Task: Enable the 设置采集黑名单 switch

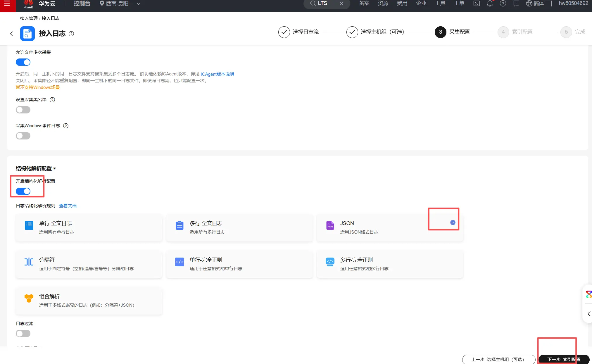Action: [23, 110]
